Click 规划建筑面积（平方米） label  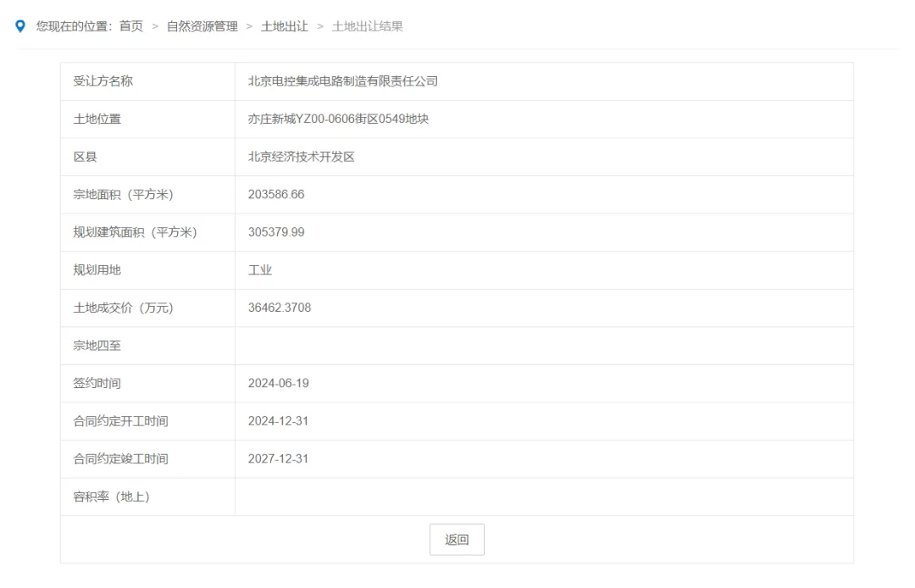pos(136,232)
